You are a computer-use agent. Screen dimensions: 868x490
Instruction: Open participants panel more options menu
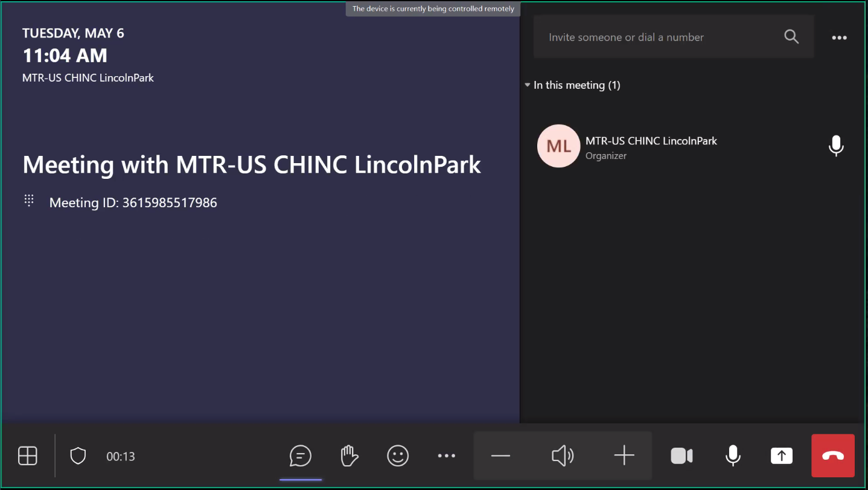click(839, 37)
